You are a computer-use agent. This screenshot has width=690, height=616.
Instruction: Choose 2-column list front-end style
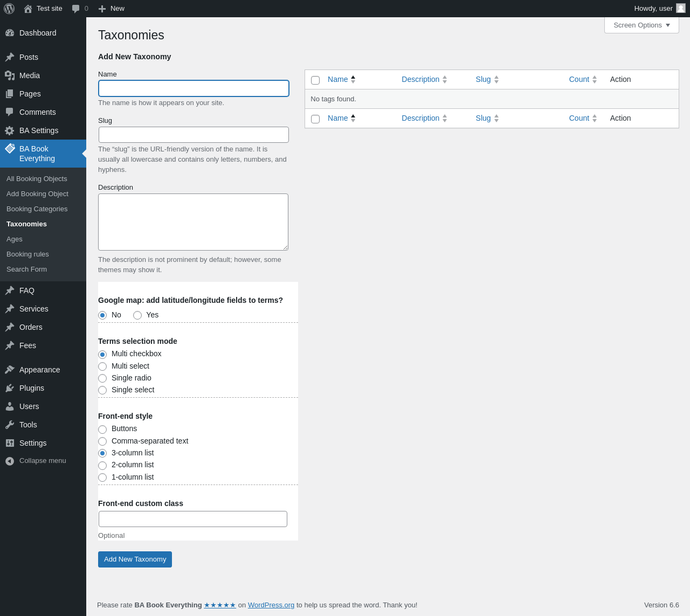point(102,466)
